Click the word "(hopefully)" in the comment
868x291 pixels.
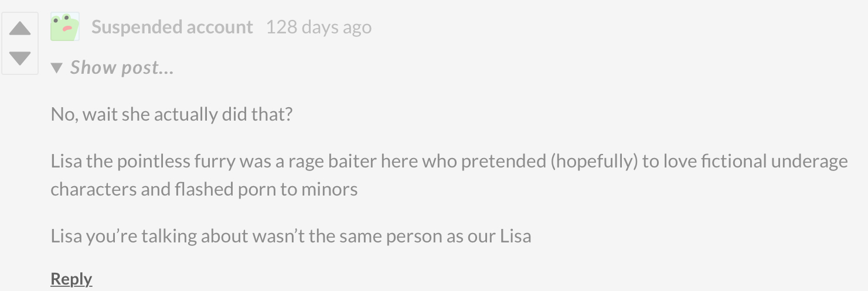pos(594,161)
